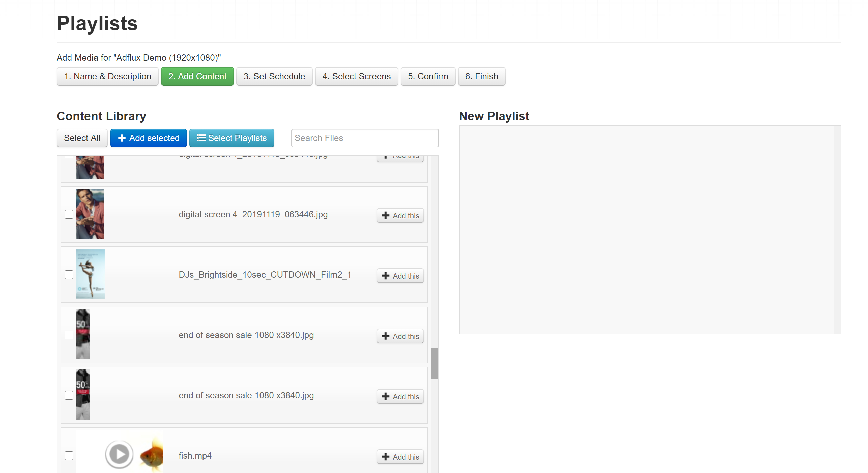This screenshot has height=473, width=868.
Task: Jump to step 5. Confirm
Action: pos(427,76)
